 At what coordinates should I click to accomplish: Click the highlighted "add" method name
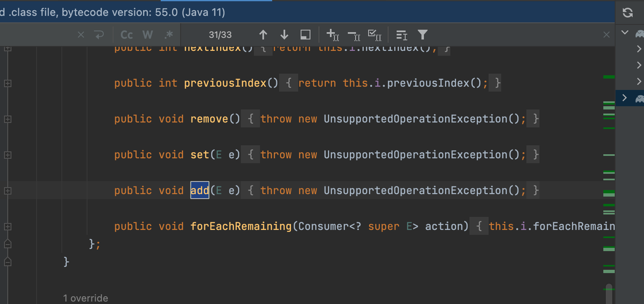200,190
